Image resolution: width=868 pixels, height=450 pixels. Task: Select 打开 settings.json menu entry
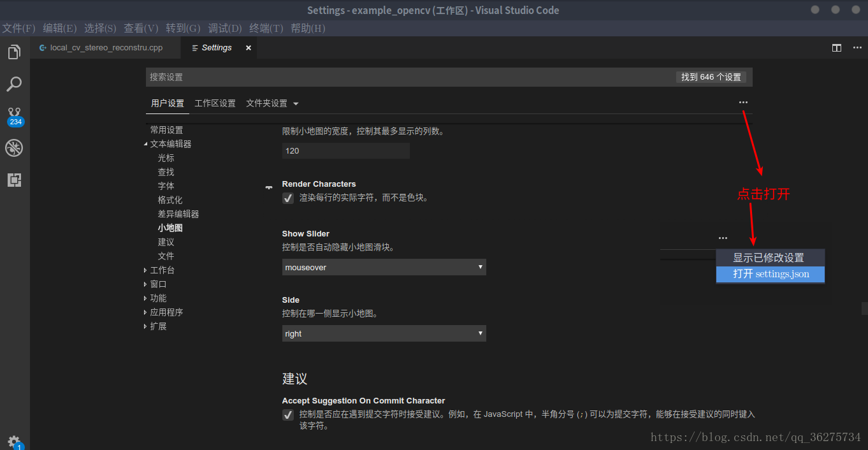770,274
